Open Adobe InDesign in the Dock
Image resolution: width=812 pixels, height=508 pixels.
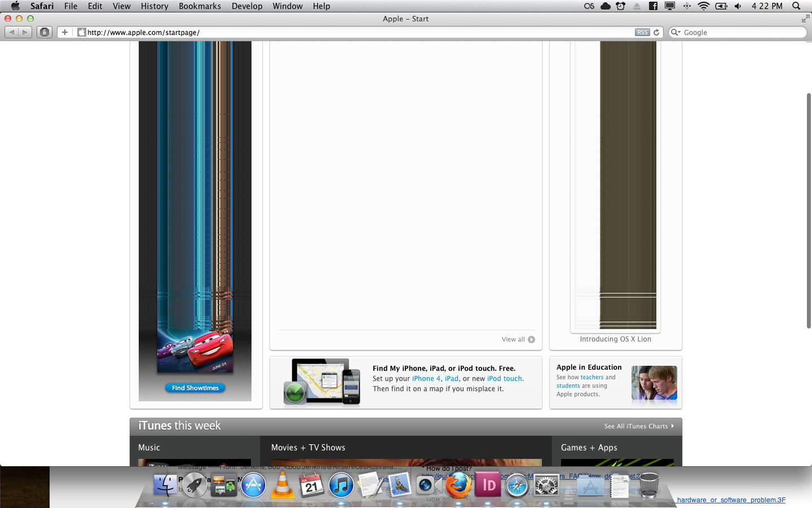coord(488,485)
